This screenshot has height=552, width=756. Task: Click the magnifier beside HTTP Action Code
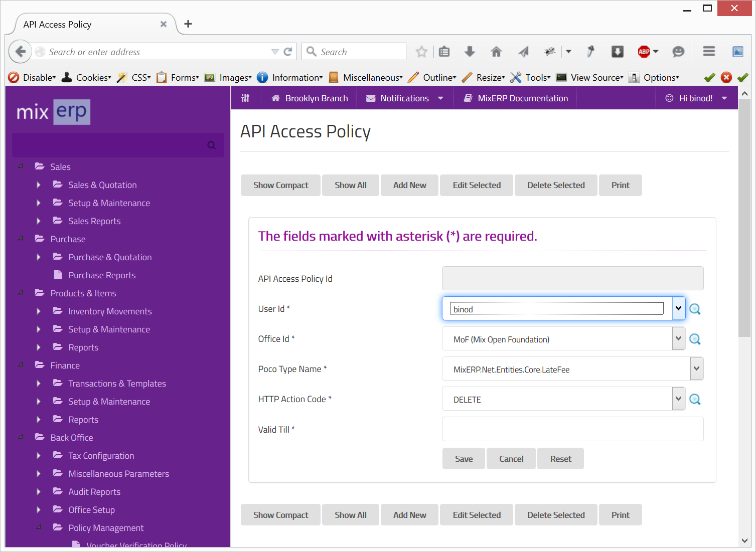(695, 400)
